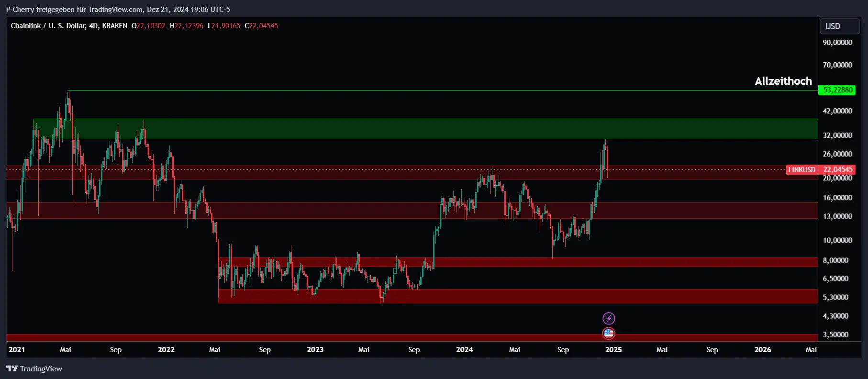
Task: Click the red 22,04545 current price label
Action: (x=837, y=169)
